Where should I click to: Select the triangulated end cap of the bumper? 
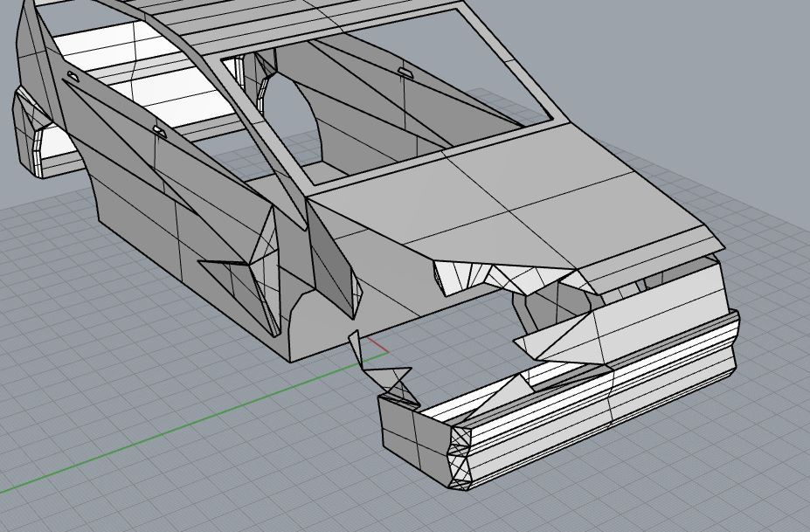point(460,459)
